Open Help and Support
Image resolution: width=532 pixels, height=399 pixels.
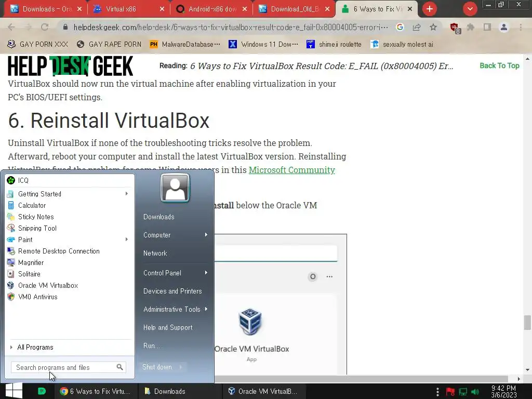tap(168, 327)
